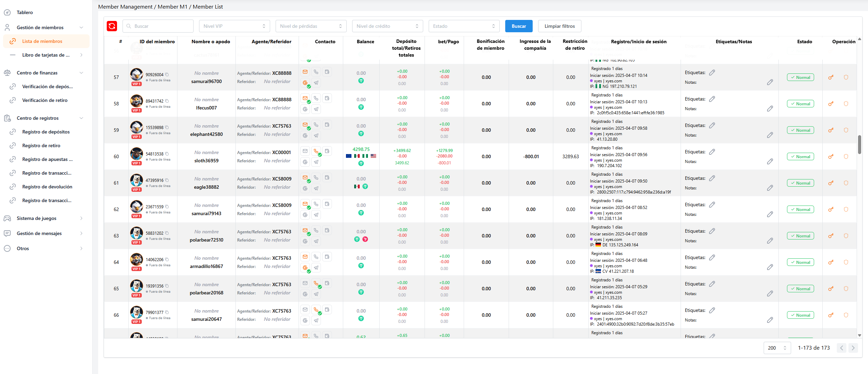Toggle Normal status for samurai79143
The width and height of the screenshot is (868, 374).
[800, 210]
